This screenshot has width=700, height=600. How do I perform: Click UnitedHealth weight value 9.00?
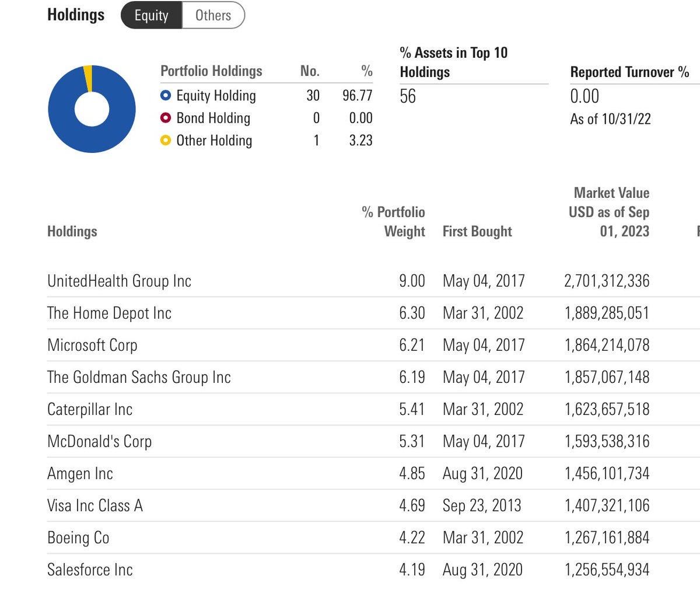(x=412, y=281)
